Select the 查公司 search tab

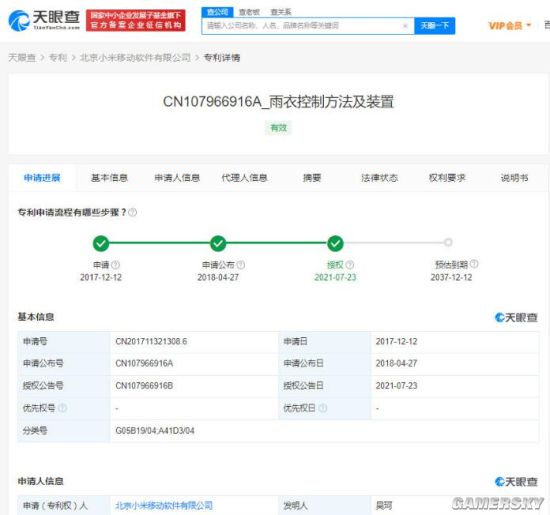click(217, 12)
